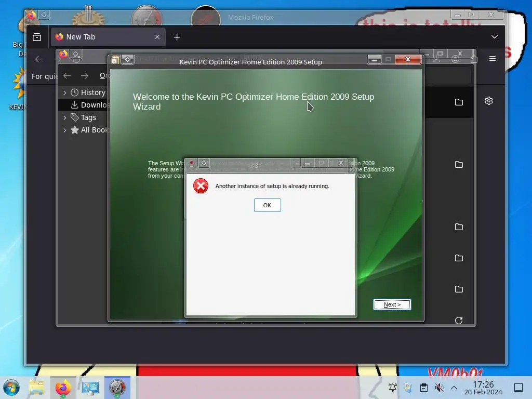532x399 pixels.
Task: Click folder icon in the highlighted download row
Action: (459, 102)
